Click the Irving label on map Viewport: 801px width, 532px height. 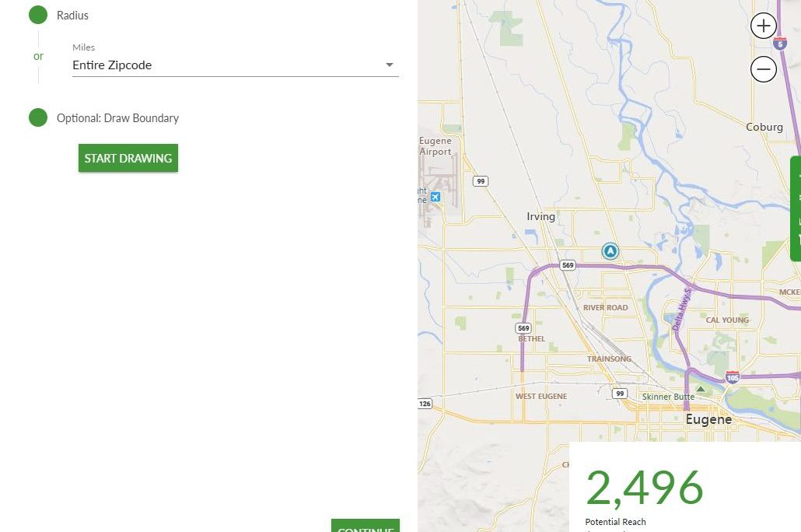540,217
